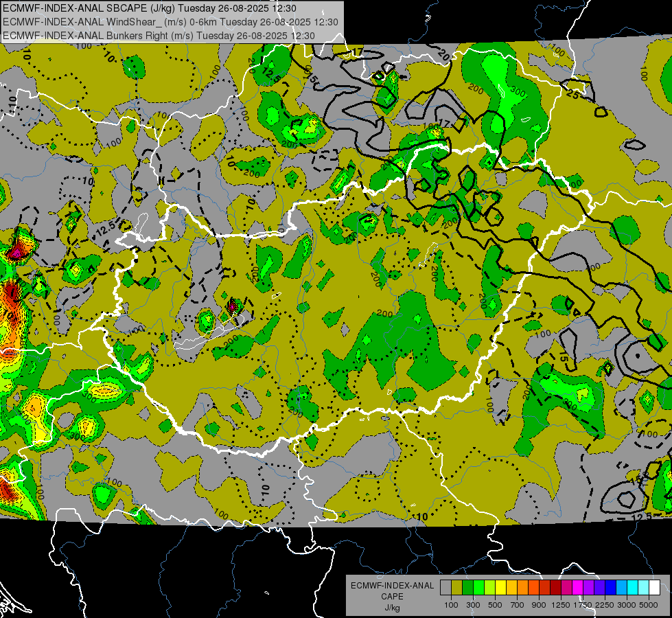This screenshot has height=618, width=672.
Task: Click the legend tick label 300
Action: tap(473, 605)
